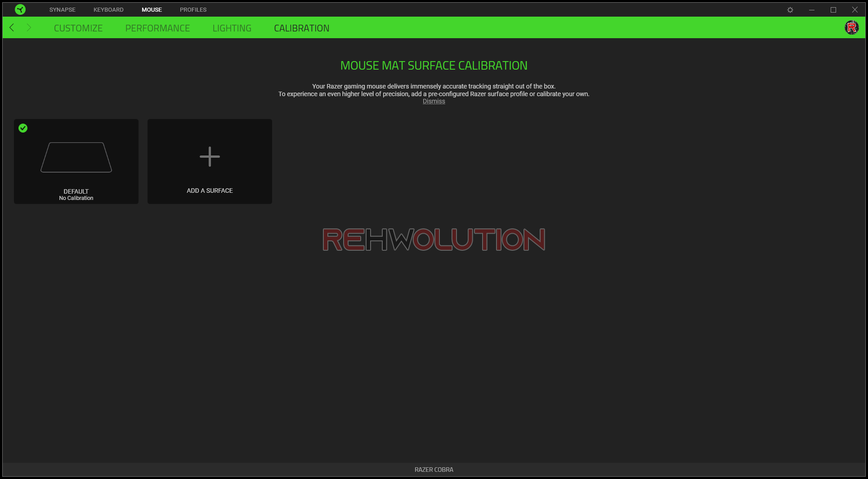
Task: Open settings via the gear icon
Action: [790, 10]
